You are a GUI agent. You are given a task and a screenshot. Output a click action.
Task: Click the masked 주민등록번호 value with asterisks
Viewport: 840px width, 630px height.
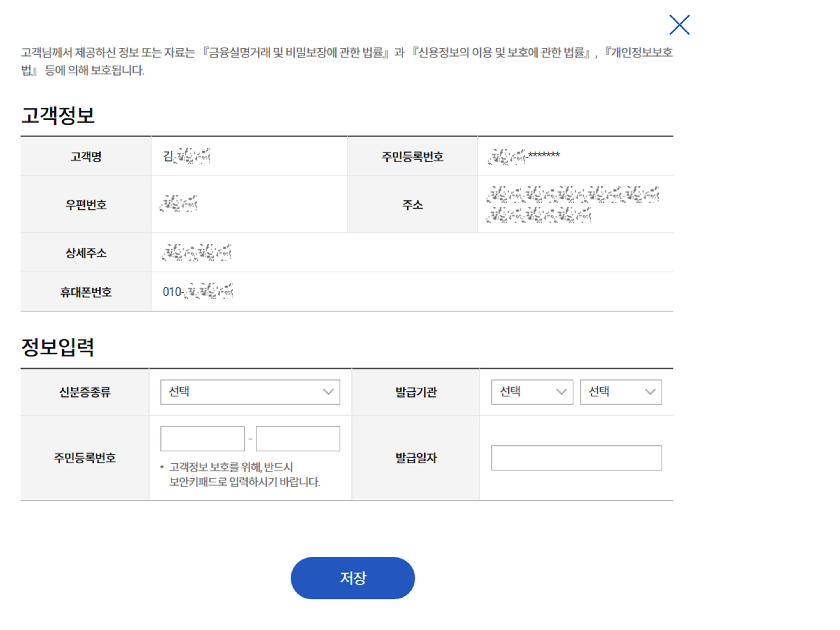pyautogui.click(x=524, y=156)
